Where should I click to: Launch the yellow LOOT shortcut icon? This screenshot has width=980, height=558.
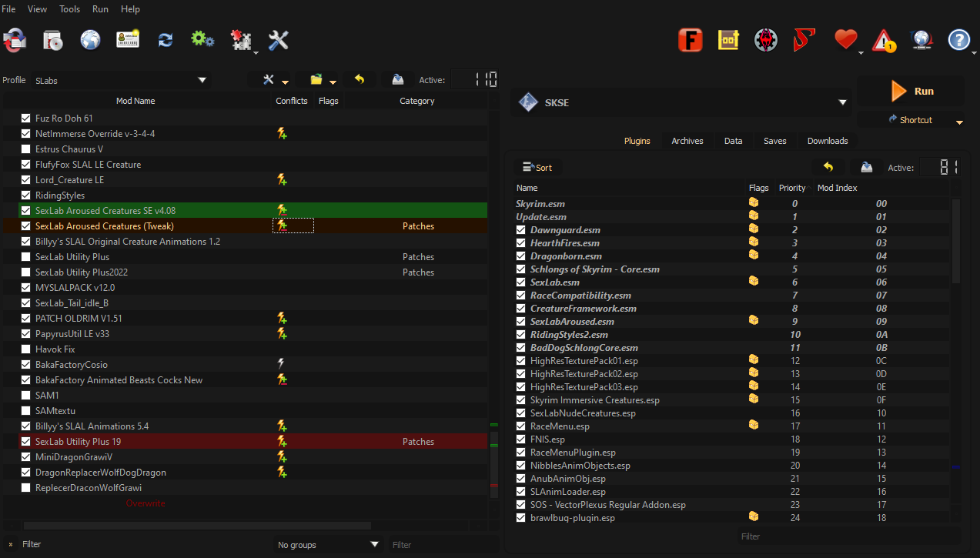point(728,40)
